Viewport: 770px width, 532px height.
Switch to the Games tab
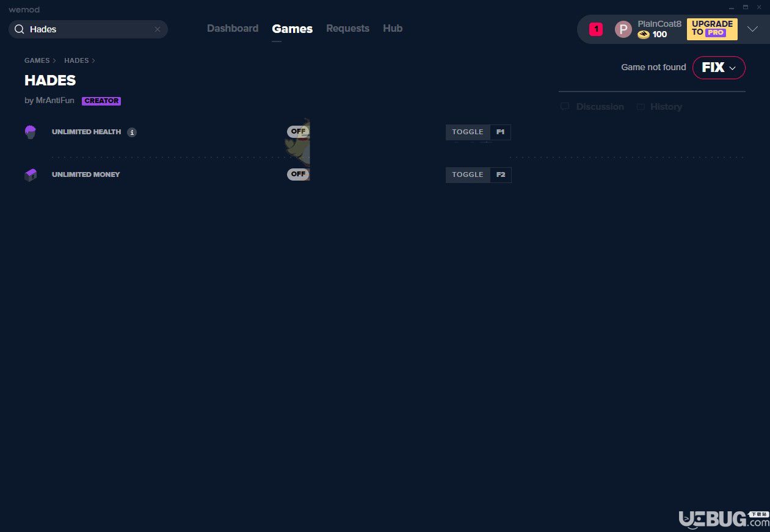click(x=292, y=29)
